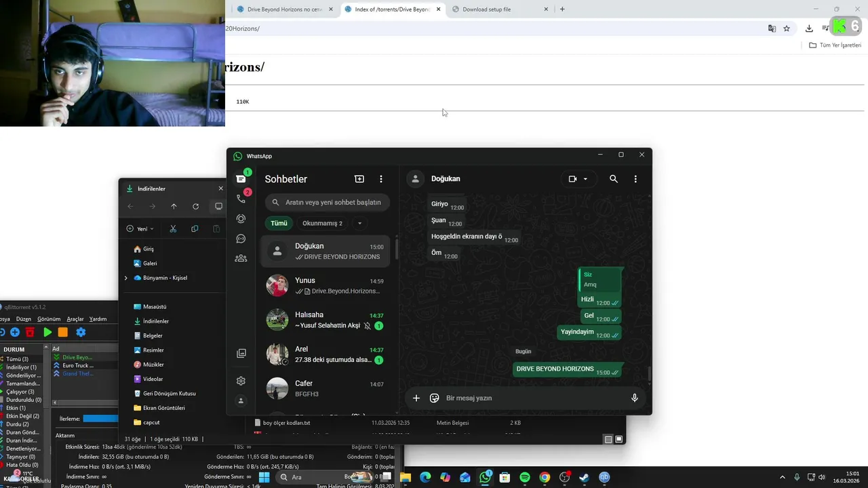Open Windows Start button

pyautogui.click(x=264, y=477)
